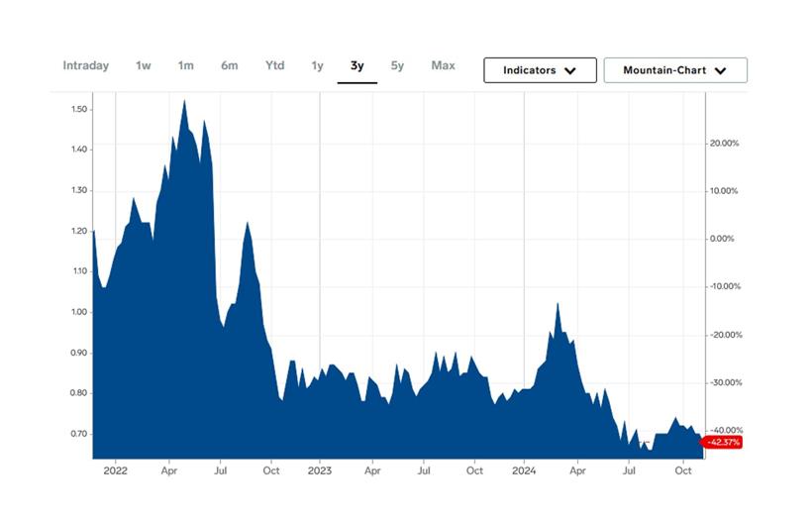
Task: Click the chevron arrow inside Indicators button
Action: 568,71
